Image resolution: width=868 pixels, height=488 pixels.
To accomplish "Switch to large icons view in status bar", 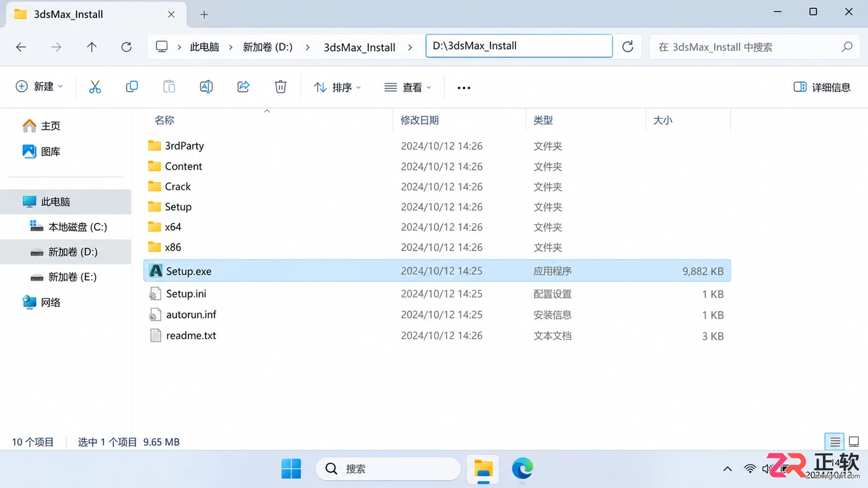I will (854, 442).
